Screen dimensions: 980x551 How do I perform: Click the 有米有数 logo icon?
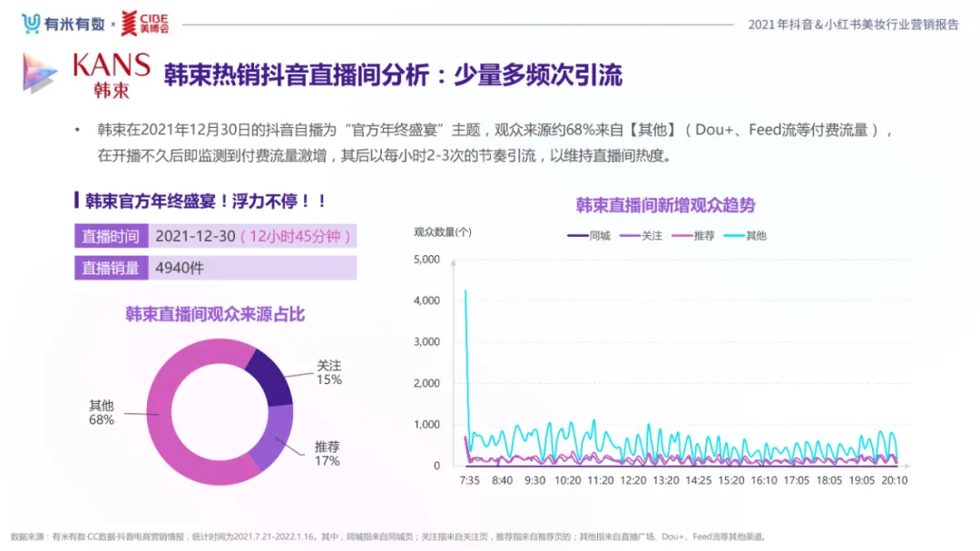(31, 24)
